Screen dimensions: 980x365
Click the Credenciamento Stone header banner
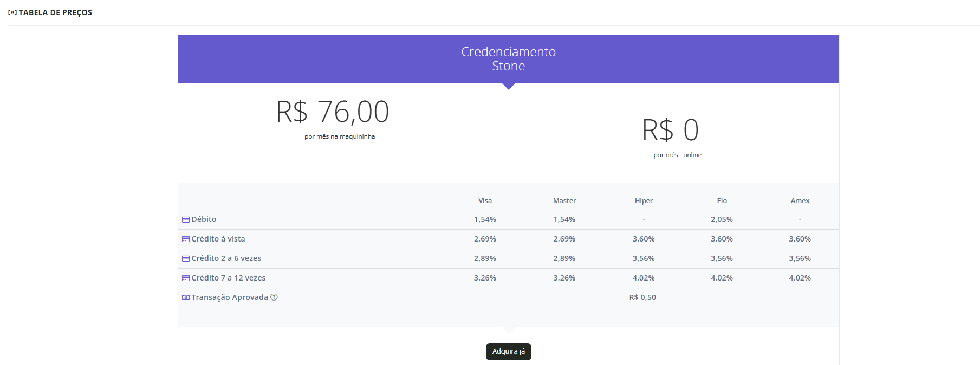tap(509, 59)
